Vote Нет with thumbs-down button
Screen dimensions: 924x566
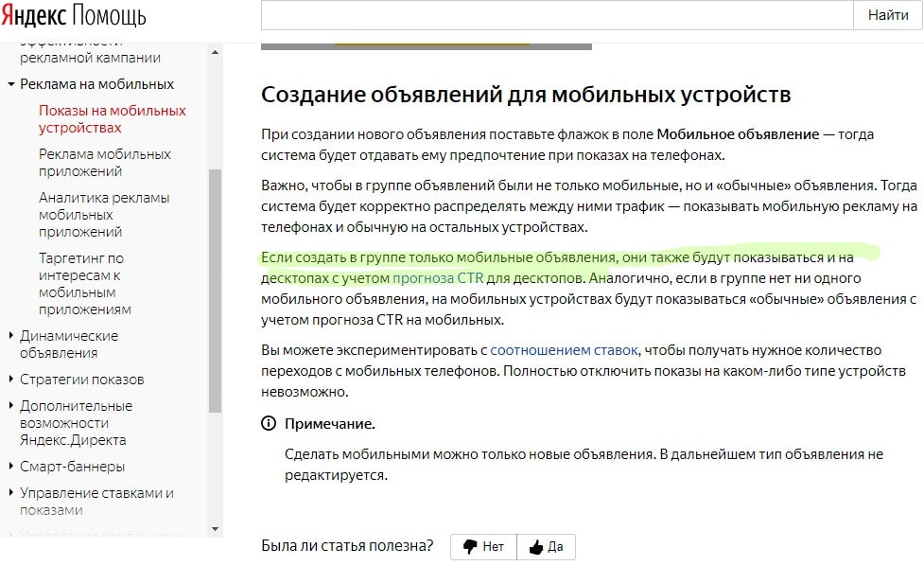click(x=484, y=546)
